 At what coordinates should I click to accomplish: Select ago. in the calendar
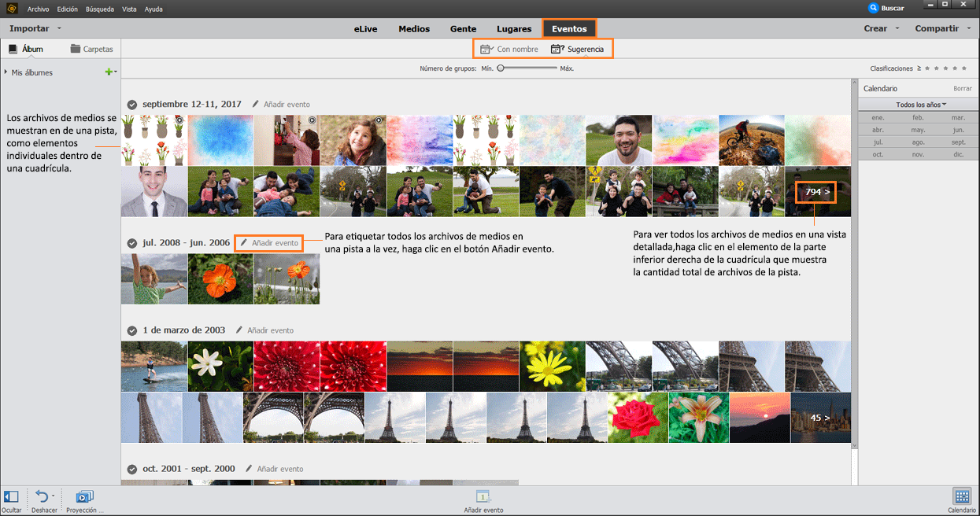point(918,142)
